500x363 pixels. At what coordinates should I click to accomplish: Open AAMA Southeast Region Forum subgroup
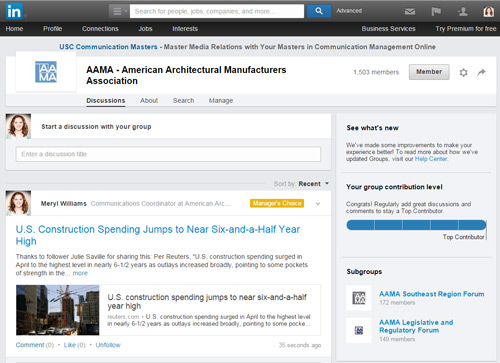(x=432, y=294)
